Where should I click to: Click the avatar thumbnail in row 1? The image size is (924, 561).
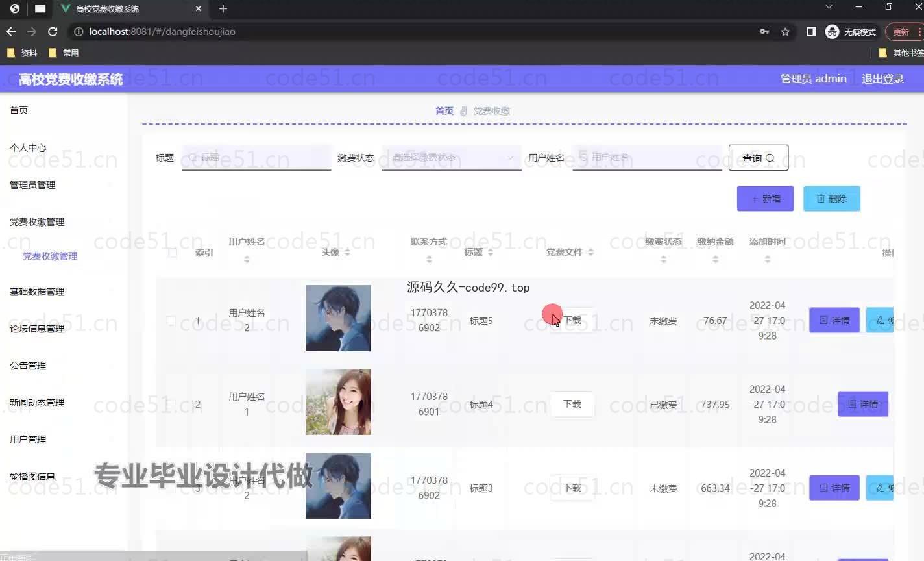pyautogui.click(x=338, y=318)
